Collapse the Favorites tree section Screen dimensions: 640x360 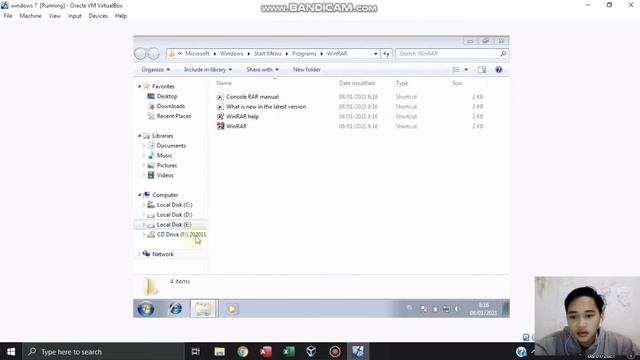tap(140, 87)
